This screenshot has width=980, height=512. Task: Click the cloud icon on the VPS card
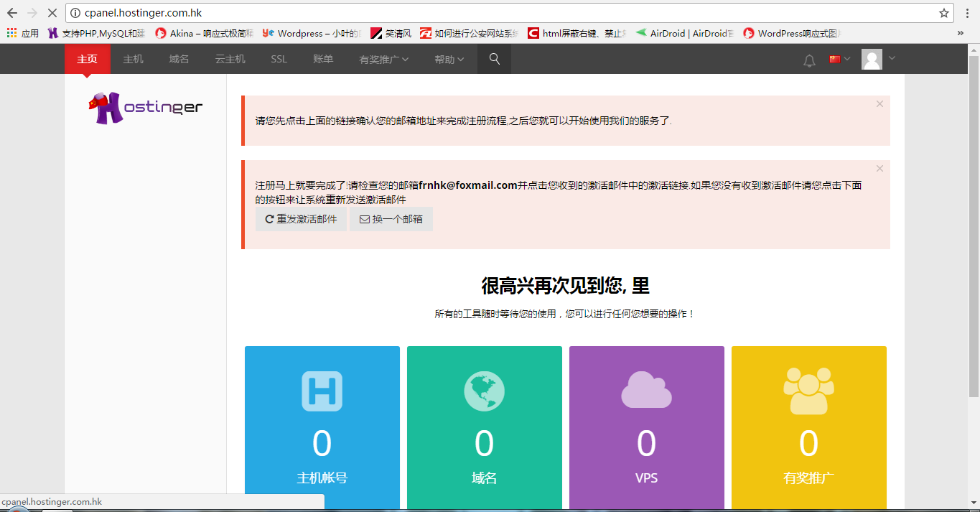(x=646, y=391)
